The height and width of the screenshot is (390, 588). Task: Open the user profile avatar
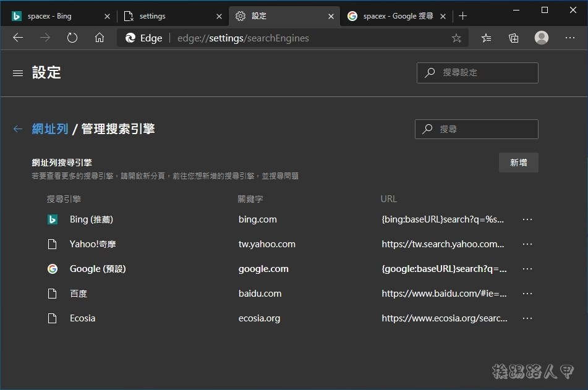click(542, 38)
